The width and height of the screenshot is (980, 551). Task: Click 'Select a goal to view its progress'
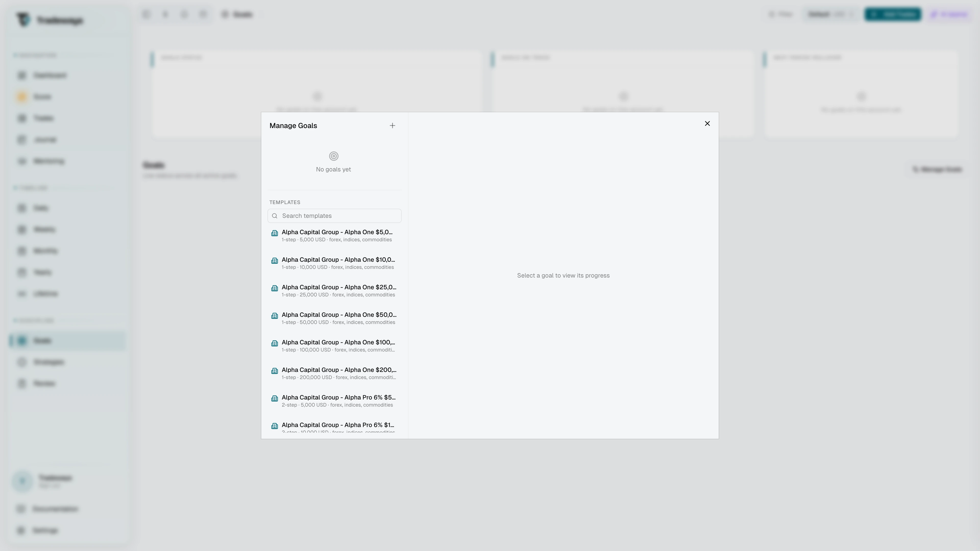point(563,276)
